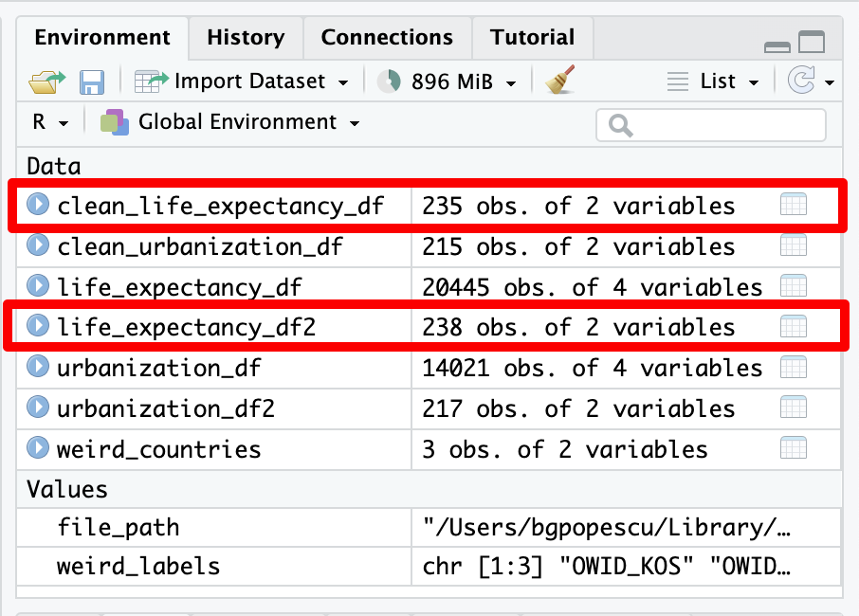Viewport: 859px width, 616px height.
Task: Open urbanization_df in data viewer grid icon
Action: (x=793, y=368)
